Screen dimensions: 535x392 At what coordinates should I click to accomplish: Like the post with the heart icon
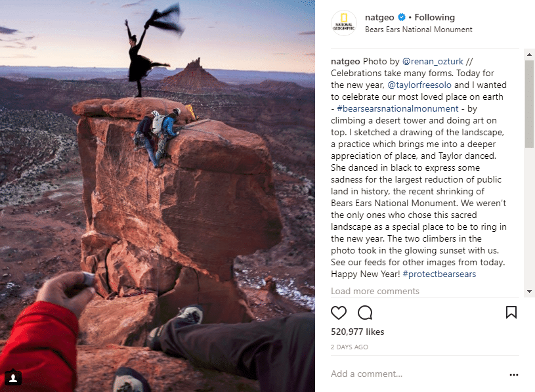339,313
